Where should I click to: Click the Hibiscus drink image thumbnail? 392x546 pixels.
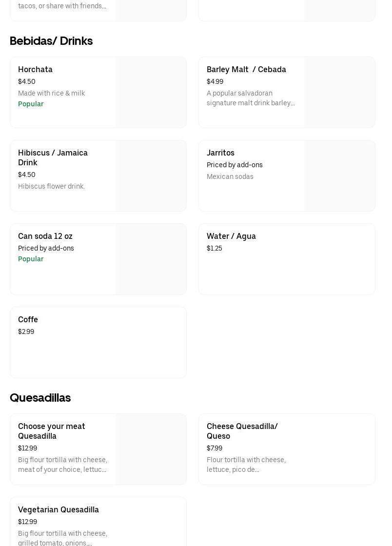click(x=151, y=176)
